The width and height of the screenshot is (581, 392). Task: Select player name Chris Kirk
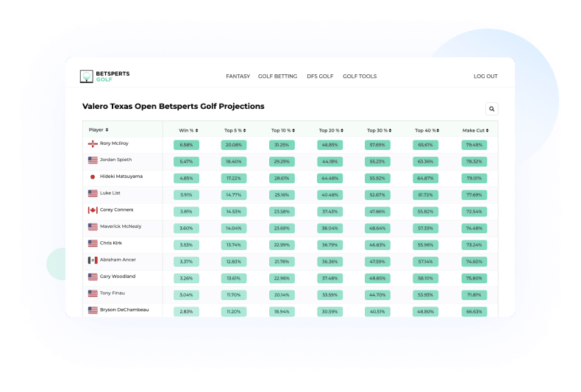click(111, 243)
